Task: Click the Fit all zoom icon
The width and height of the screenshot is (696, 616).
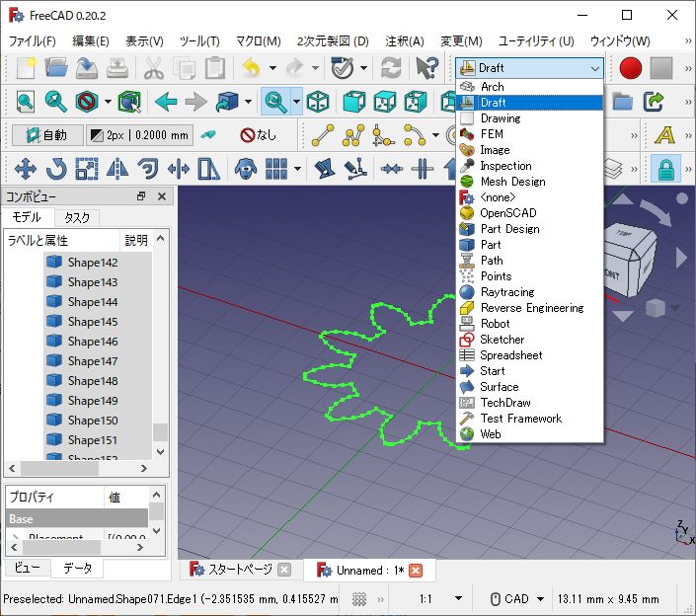Action: (x=26, y=102)
